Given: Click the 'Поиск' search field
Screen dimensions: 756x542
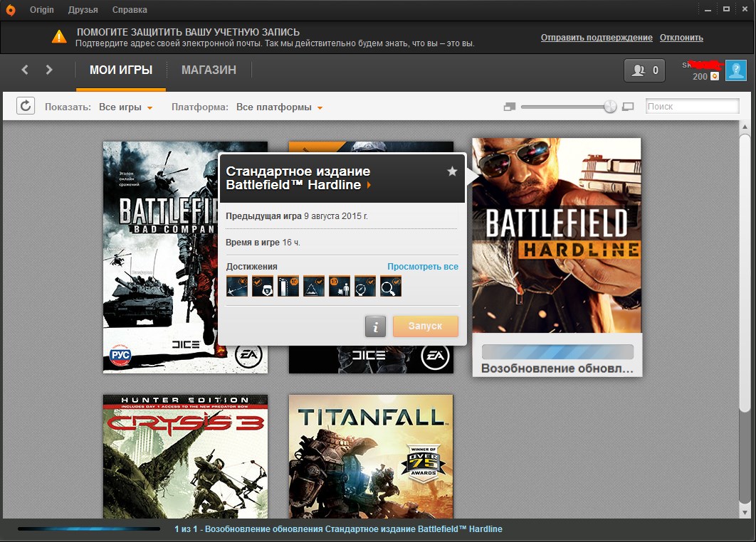Looking at the screenshot, I should click(692, 107).
